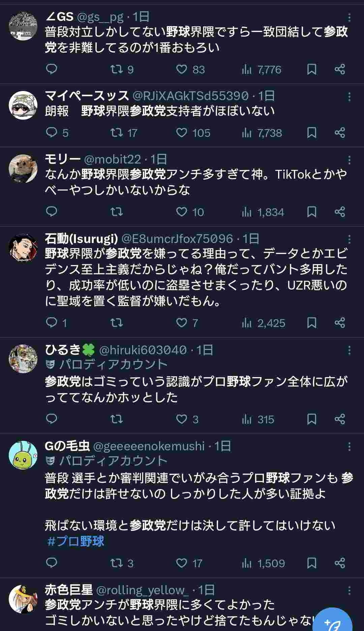Like Gの毛虫's tweet with 17 likes
The image size is (364, 631).
[182, 563]
